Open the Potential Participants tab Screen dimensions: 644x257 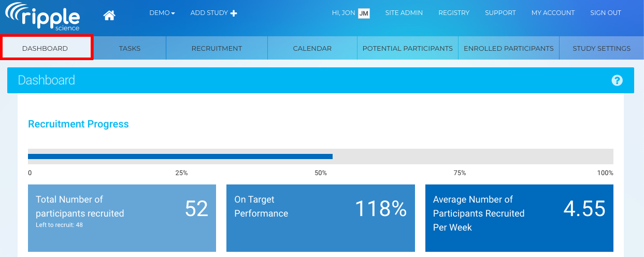point(407,48)
